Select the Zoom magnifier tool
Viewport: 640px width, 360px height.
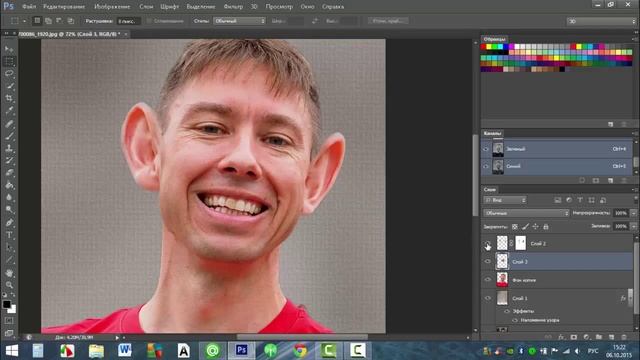point(9,285)
